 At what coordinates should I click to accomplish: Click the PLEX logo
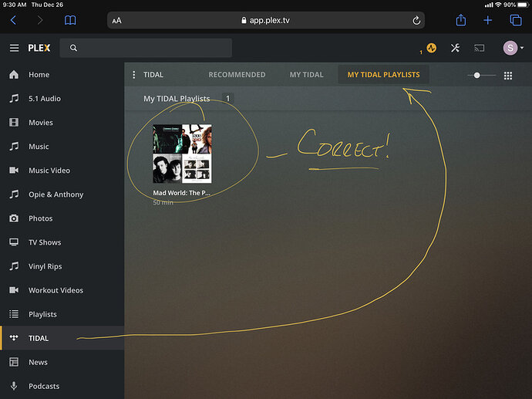39,48
